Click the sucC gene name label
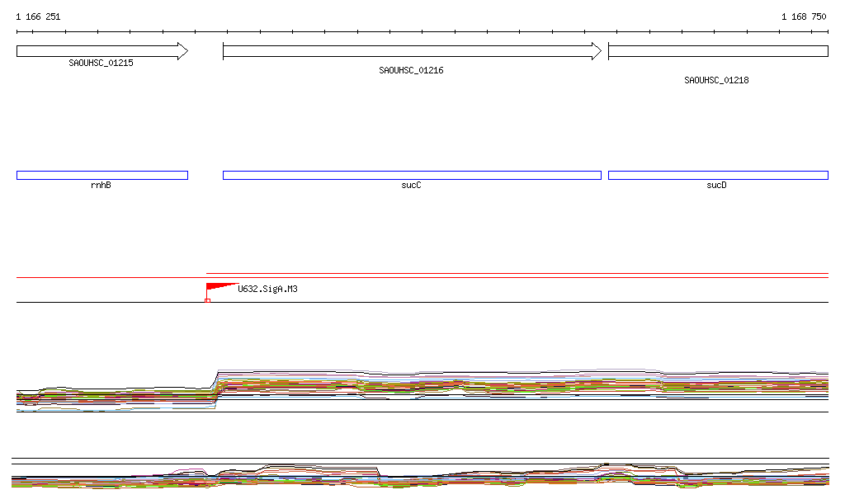The image size is (845, 504). [411, 186]
